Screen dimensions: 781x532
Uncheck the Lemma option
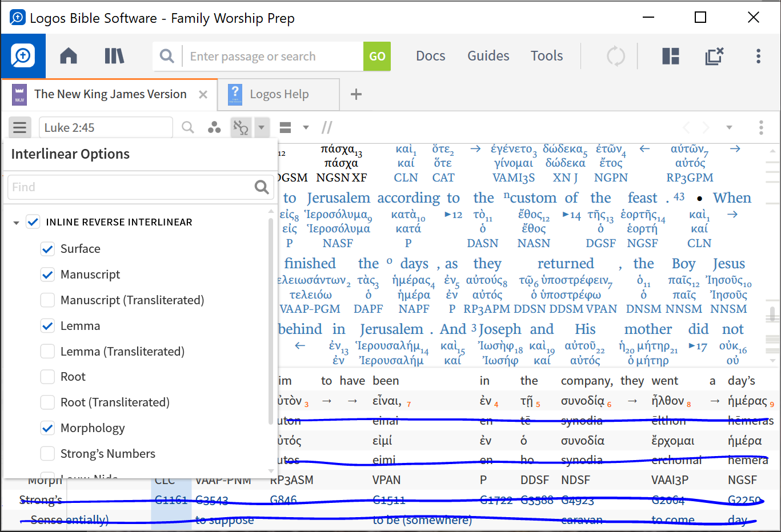pyautogui.click(x=48, y=326)
